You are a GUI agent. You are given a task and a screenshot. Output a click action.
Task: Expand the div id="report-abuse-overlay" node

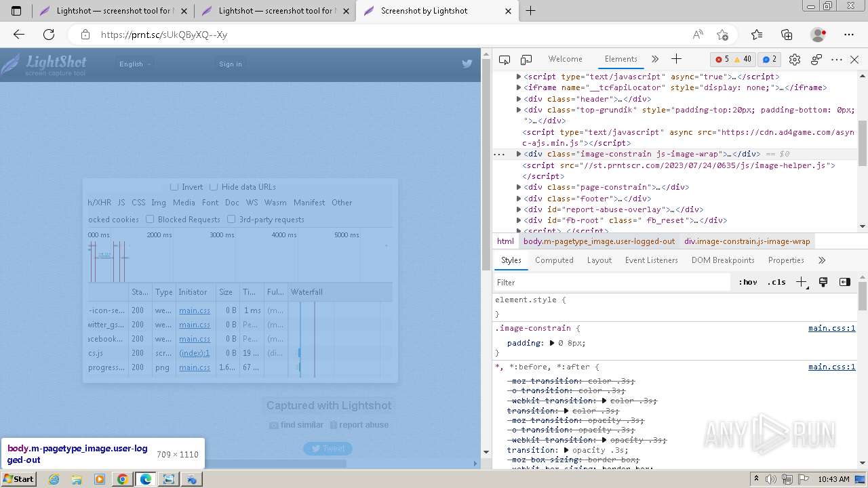[x=519, y=209]
